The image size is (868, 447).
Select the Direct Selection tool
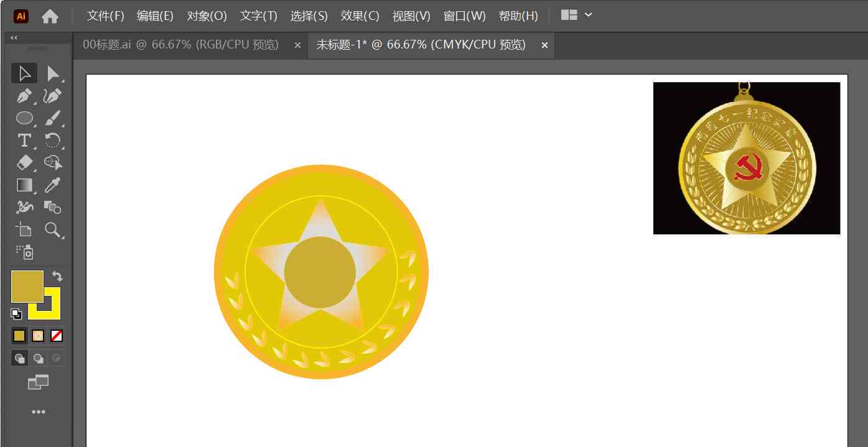[53, 73]
